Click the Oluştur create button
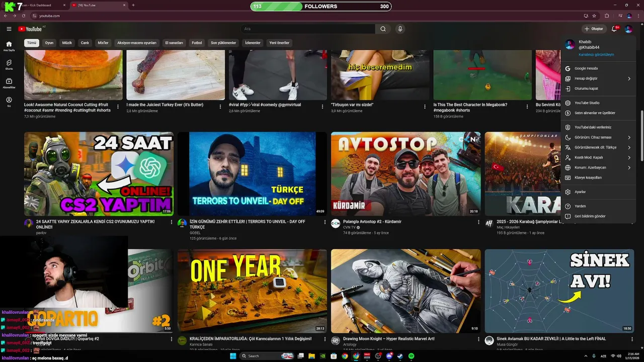Image resolution: width=644 pixels, height=362 pixels. click(x=594, y=29)
